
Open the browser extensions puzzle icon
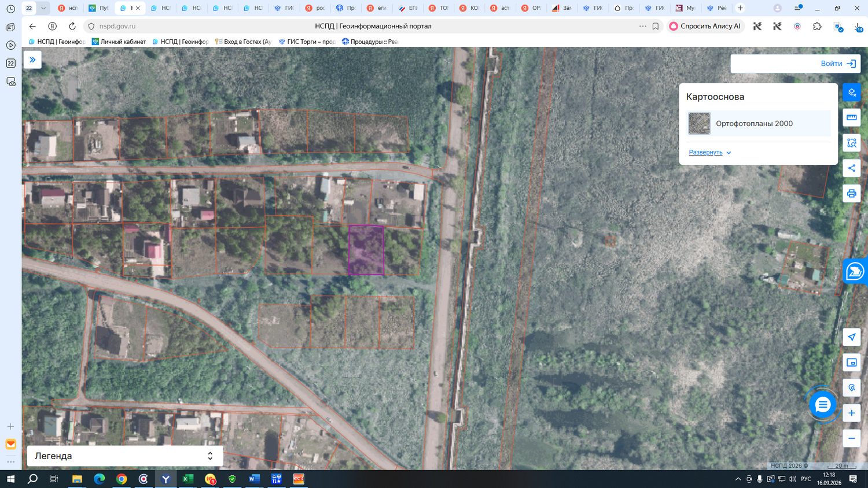(x=817, y=26)
